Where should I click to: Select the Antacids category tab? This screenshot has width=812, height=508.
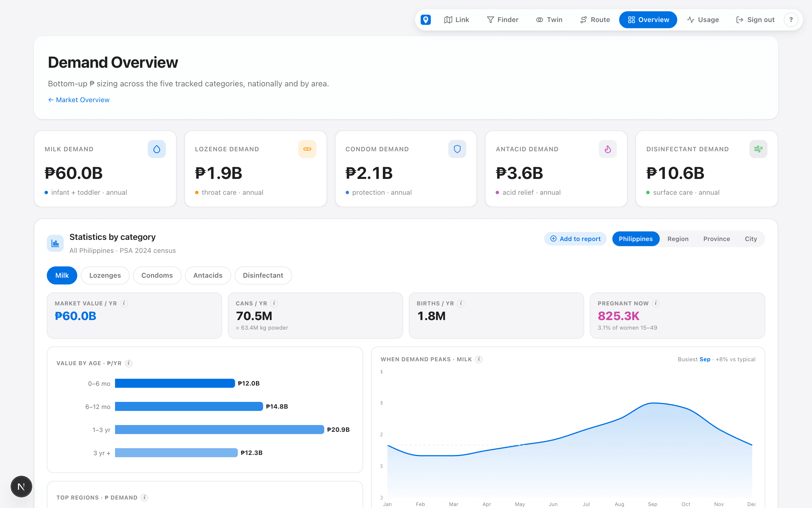coord(208,275)
